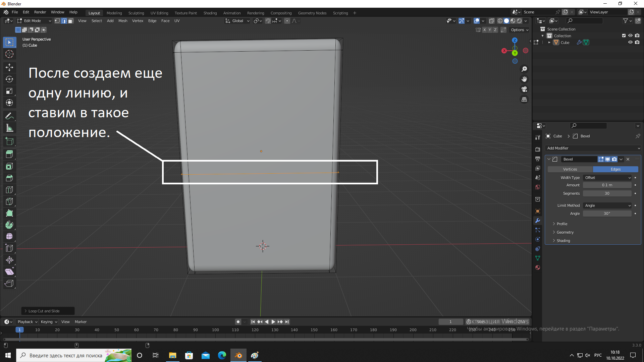644x362 pixels.
Task: Open the Object Data properties tab icon
Action: point(538,258)
